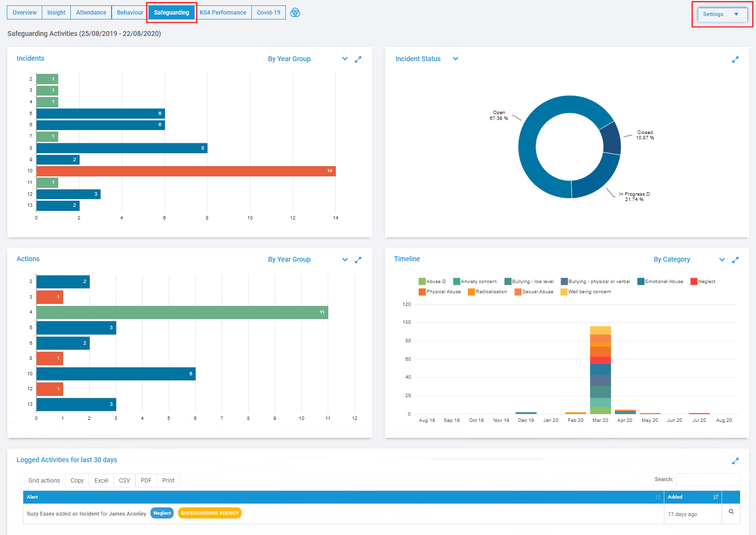Image resolution: width=756 pixels, height=535 pixels.
Task: Expand the Logged Activities panel to fullscreen
Action: [736, 460]
